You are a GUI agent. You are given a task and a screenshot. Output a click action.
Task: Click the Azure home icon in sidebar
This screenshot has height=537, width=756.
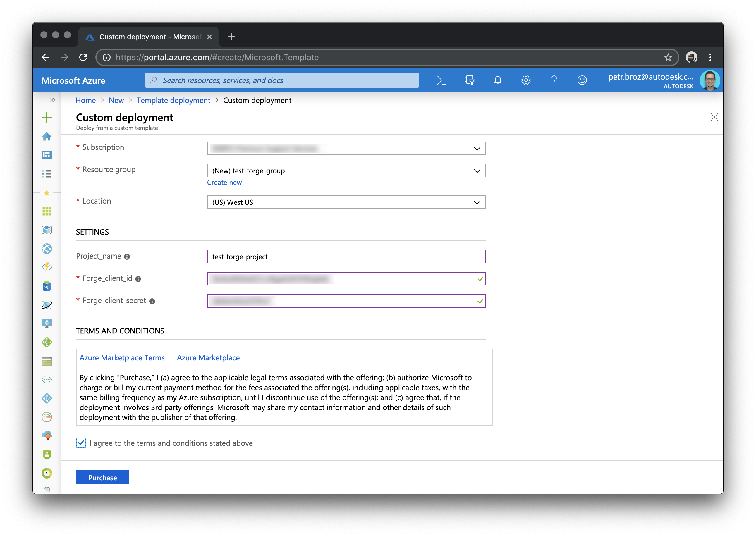point(48,136)
